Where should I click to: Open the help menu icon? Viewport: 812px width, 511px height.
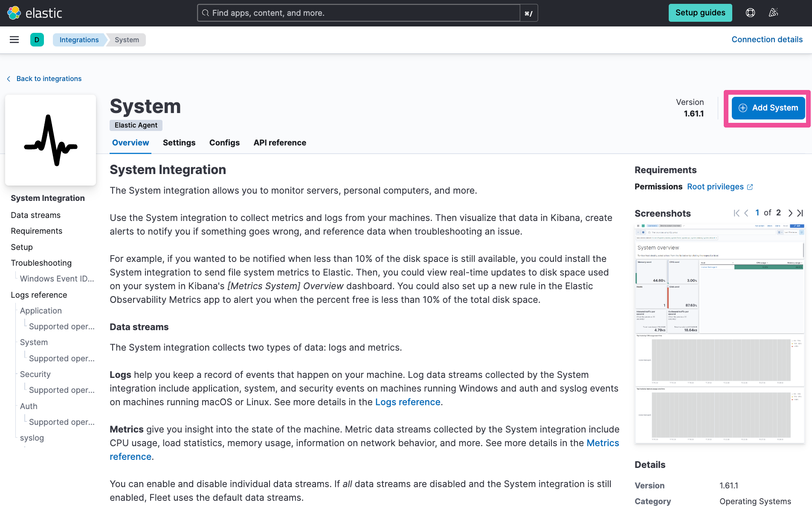[x=750, y=13]
